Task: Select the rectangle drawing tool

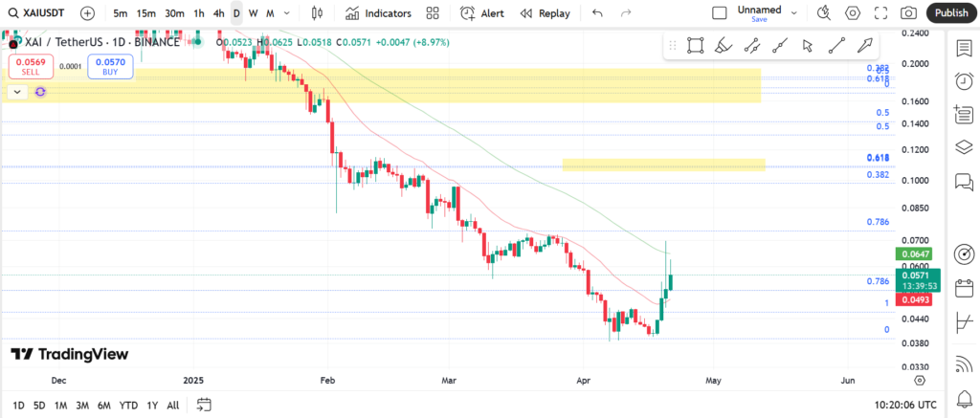Action: (696, 45)
